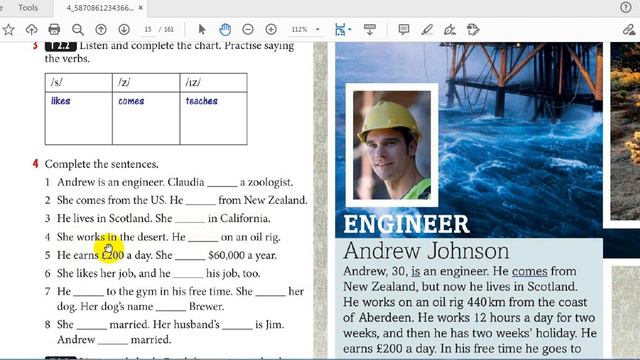The width and height of the screenshot is (640, 360).
Task: Click the blank before 'in California'
Action: (190, 220)
